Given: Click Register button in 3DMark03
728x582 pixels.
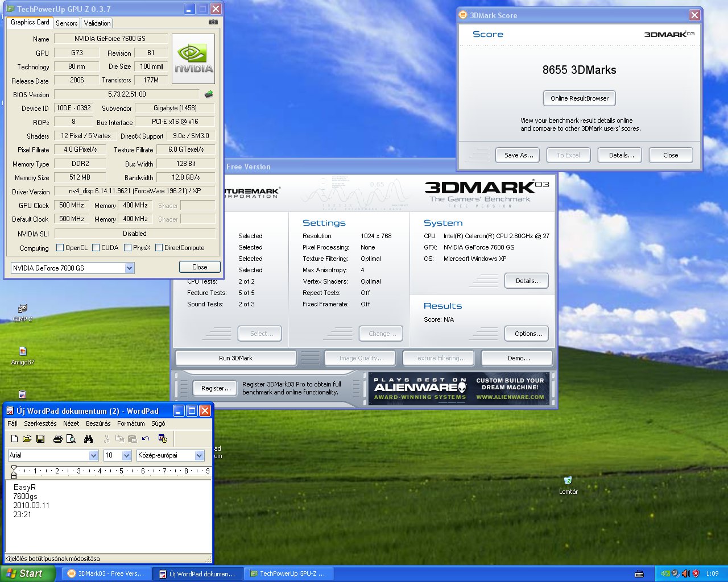Looking at the screenshot, I should (x=216, y=388).
